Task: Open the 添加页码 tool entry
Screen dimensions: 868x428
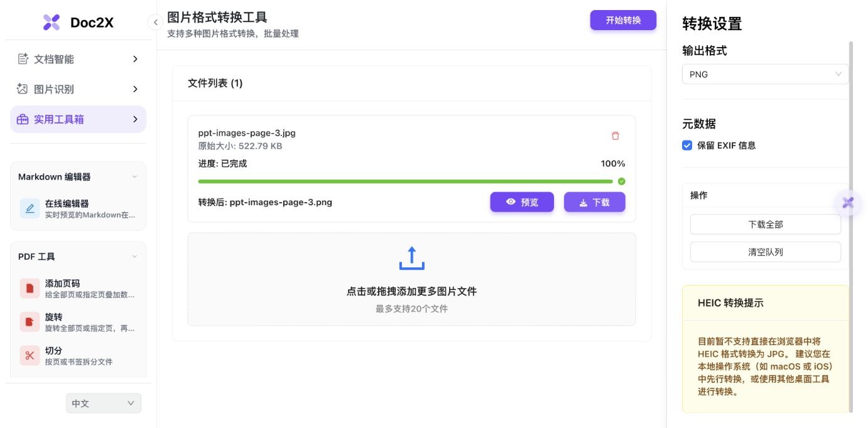Action: pos(78,288)
